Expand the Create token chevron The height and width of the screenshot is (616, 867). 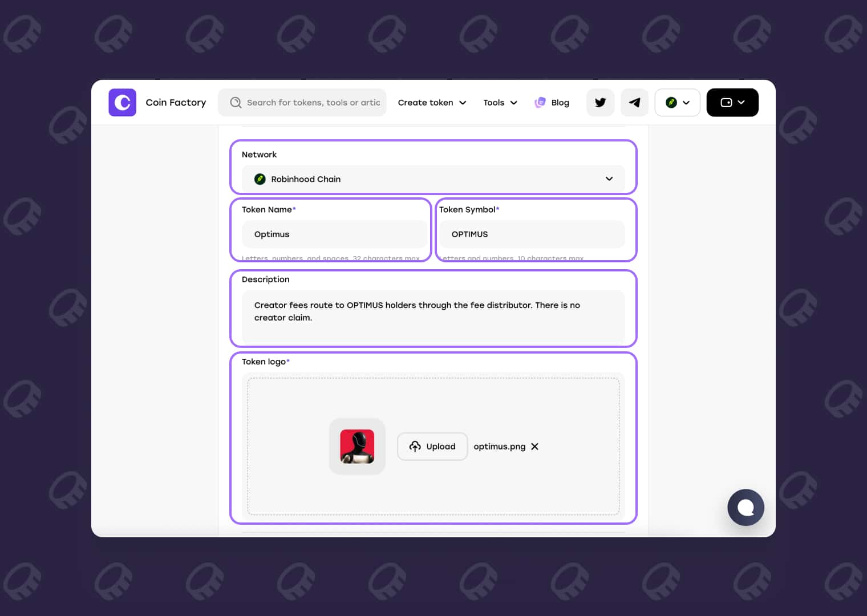tap(463, 103)
